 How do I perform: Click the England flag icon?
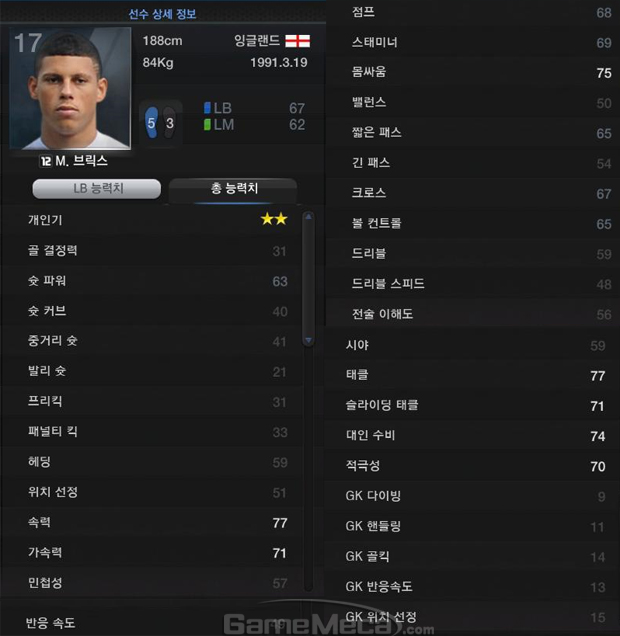tap(297, 41)
